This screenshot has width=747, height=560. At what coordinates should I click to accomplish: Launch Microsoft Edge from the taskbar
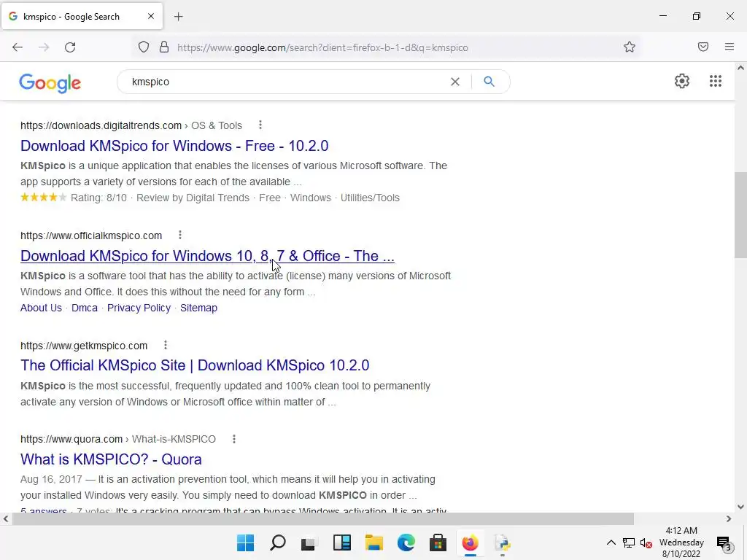406,542
